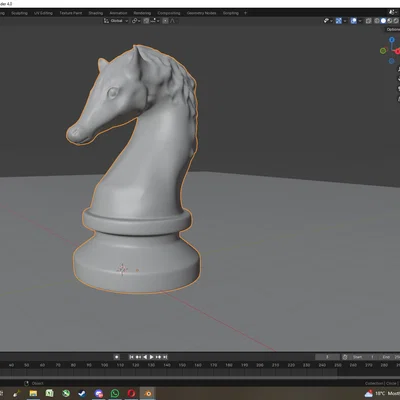Toggle show overlays button
The width and height of the screenshot is (400, 400).
354,21
